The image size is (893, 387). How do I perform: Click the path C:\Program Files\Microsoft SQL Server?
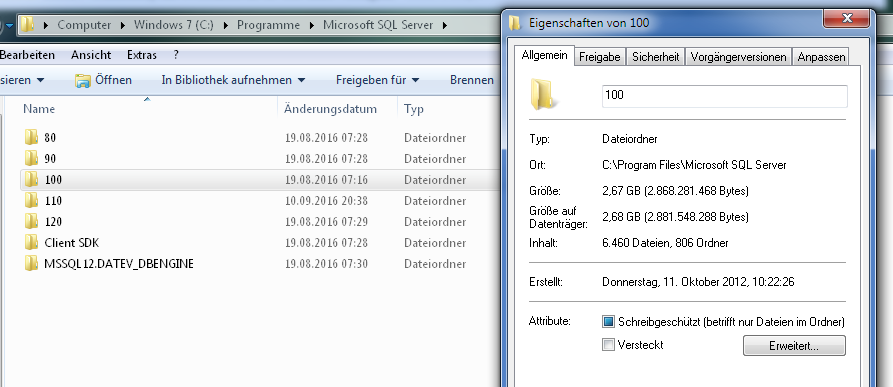(694, 165)
